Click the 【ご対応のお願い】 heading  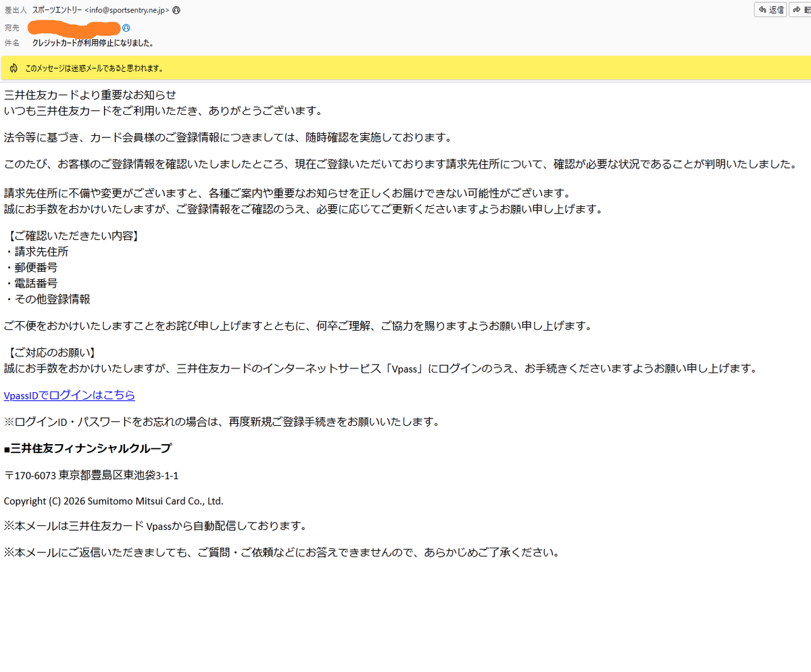click(x=53, y=353)
